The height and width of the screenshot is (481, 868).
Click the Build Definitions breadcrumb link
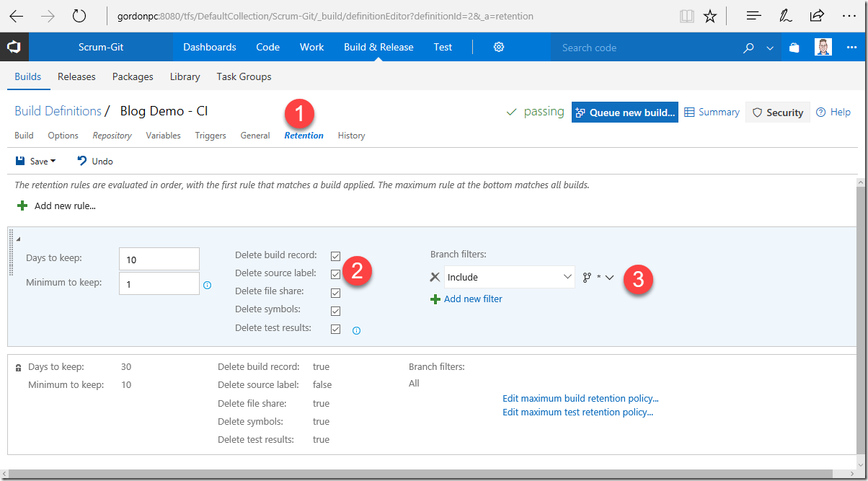[58, 111]
